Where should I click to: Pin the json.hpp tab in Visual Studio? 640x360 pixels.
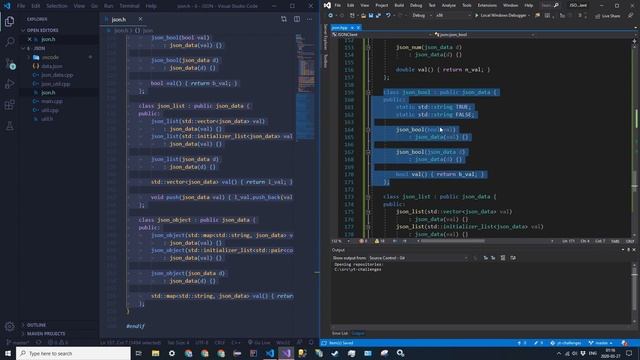tap(352, 28)
